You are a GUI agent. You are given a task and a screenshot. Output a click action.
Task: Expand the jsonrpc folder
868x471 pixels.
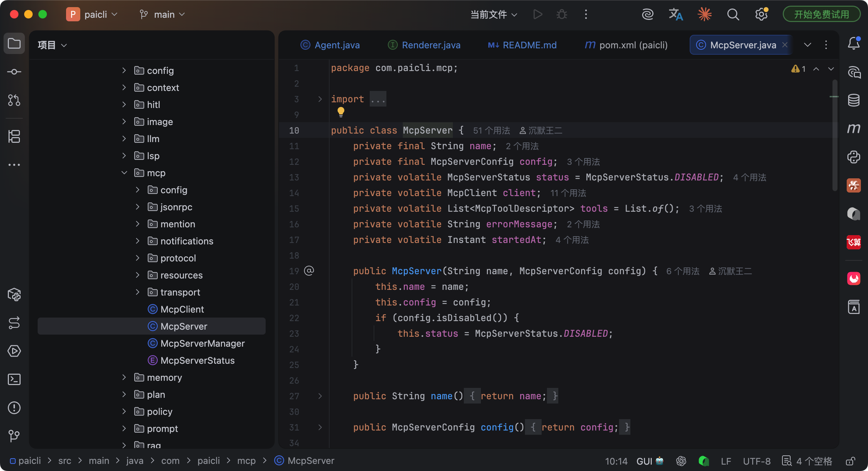[138, 207]
